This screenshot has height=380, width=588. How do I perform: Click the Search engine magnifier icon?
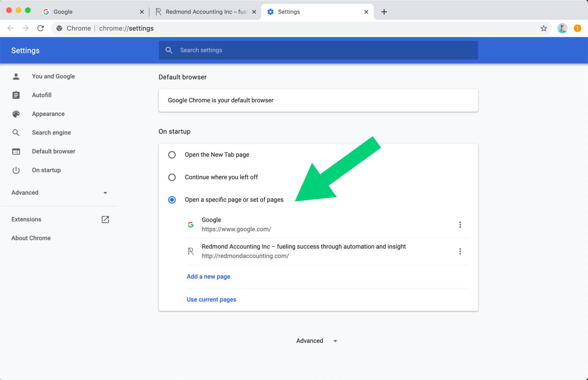click(16, 132)
